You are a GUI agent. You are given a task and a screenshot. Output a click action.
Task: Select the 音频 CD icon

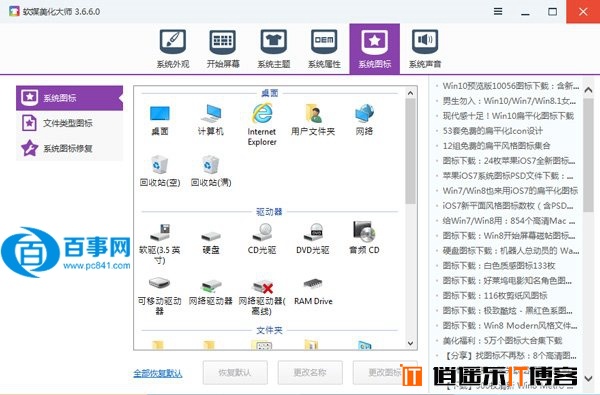coord(364,238)
